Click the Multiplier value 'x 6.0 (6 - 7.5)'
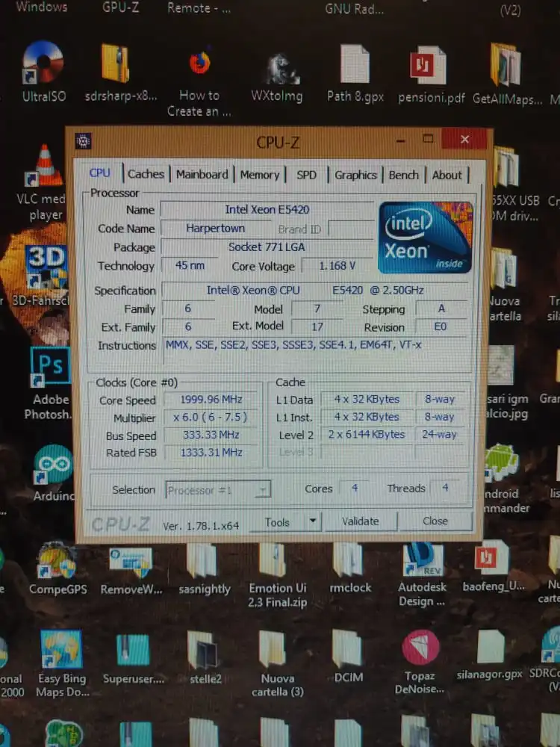Image resolution: width=560 pixels, height=747 pixels. click(211, 417)
